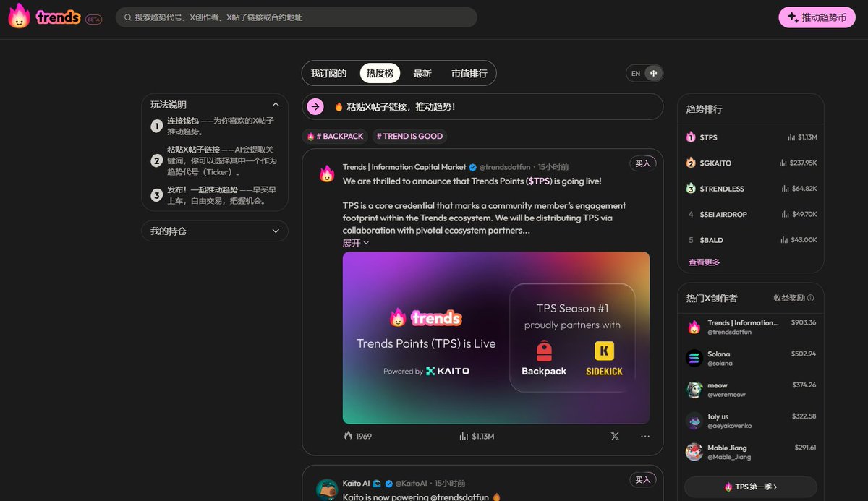868x501 pixels.
Task: Open the TPS 第一季 banner
Action: click(750, 487)
